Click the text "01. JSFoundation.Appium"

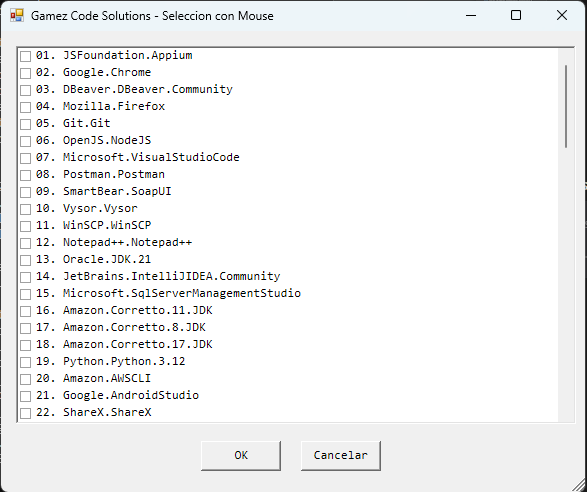(114, 55)
